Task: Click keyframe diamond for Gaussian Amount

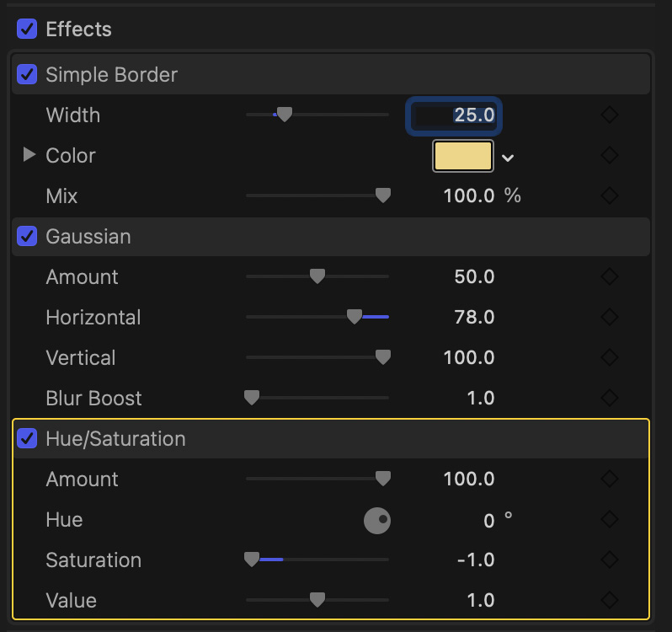Action: pyautogui.click(x=610, y=277)
